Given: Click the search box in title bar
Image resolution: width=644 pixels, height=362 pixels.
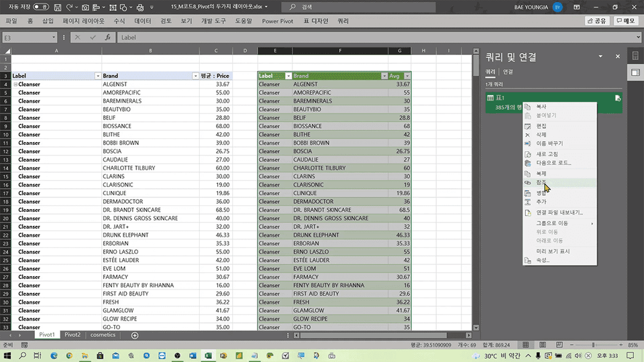Looking at the screenshot, I should tap(358, 7).
